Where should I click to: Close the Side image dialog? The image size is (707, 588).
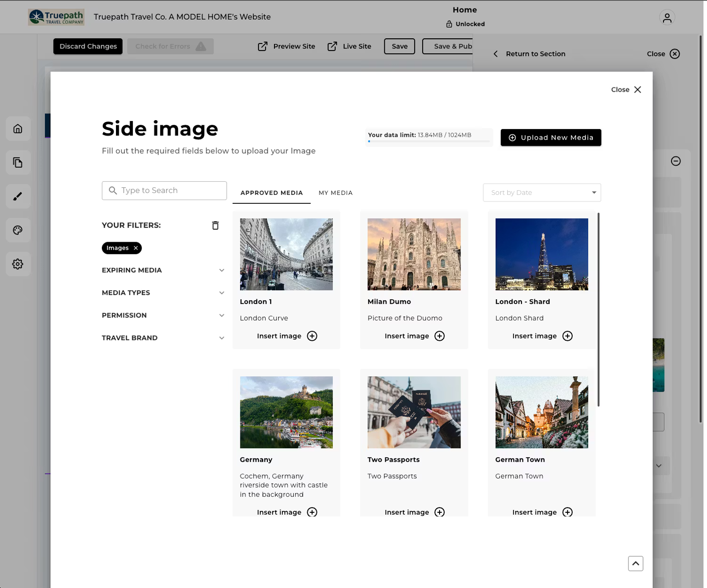[626, 90]
